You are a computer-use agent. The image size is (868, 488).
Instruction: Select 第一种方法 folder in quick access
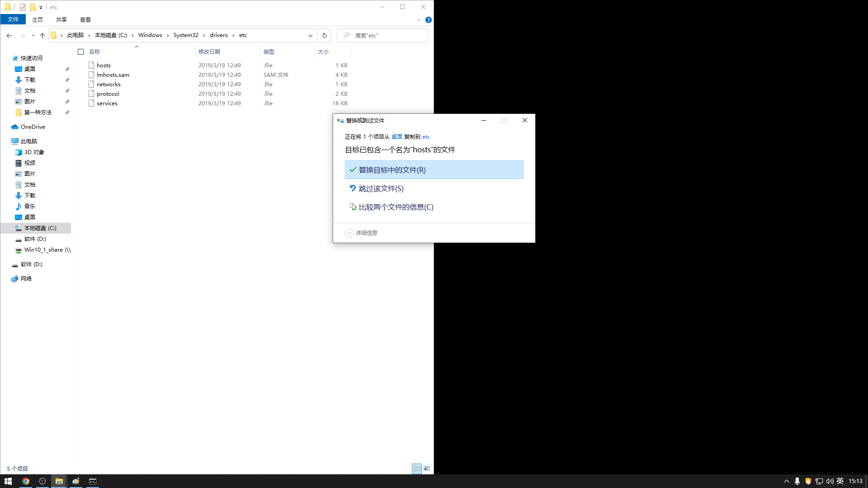(38, 113)
